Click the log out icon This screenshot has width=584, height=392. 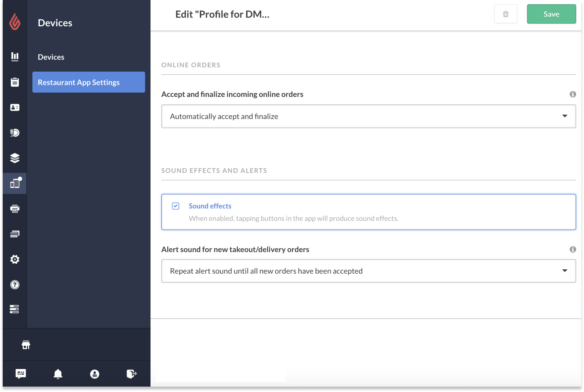[x=132, y=374]
